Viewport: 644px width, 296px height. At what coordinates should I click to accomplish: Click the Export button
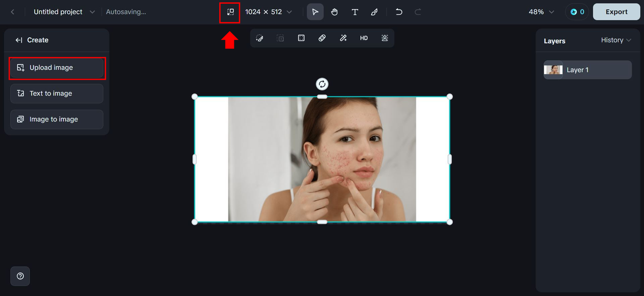pos(616,12)
